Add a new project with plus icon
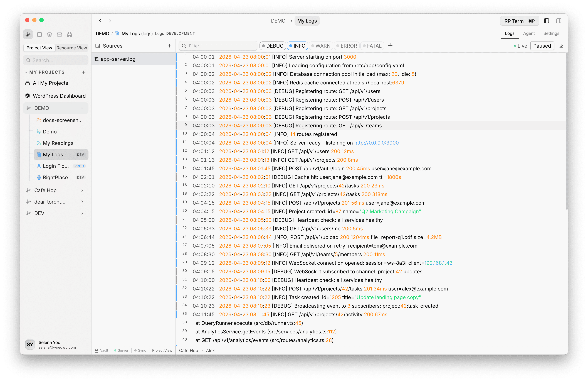Image resolution: width=588 pixels, height=381 pixels. coord(84,72)
